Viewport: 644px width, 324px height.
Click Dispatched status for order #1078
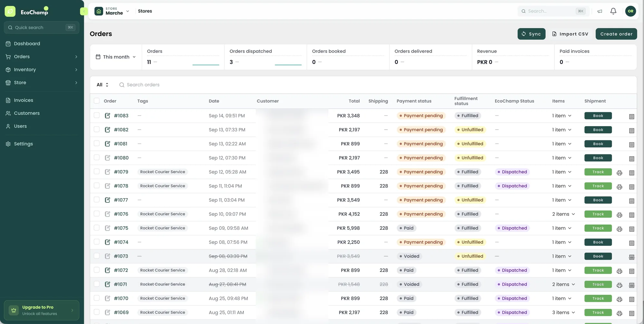coord(512,186)
